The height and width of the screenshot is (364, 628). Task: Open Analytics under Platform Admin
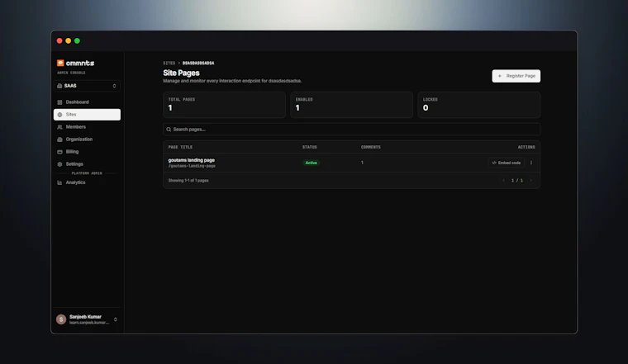coord(87,182)
